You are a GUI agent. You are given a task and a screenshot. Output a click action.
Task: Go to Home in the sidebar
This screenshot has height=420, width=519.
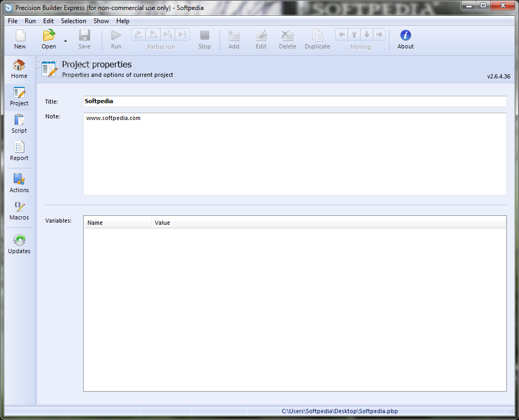(x=19, y=69)
